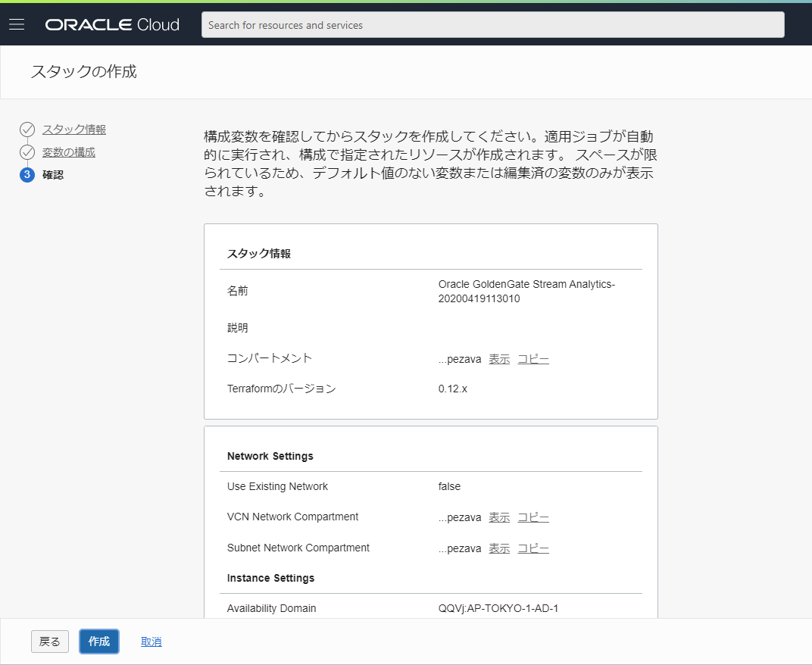Image resolution: width=812 pixels, height=665 pixels.
Task: Copy the VCN Network Compartment identifier
Action: coord(532,517)
